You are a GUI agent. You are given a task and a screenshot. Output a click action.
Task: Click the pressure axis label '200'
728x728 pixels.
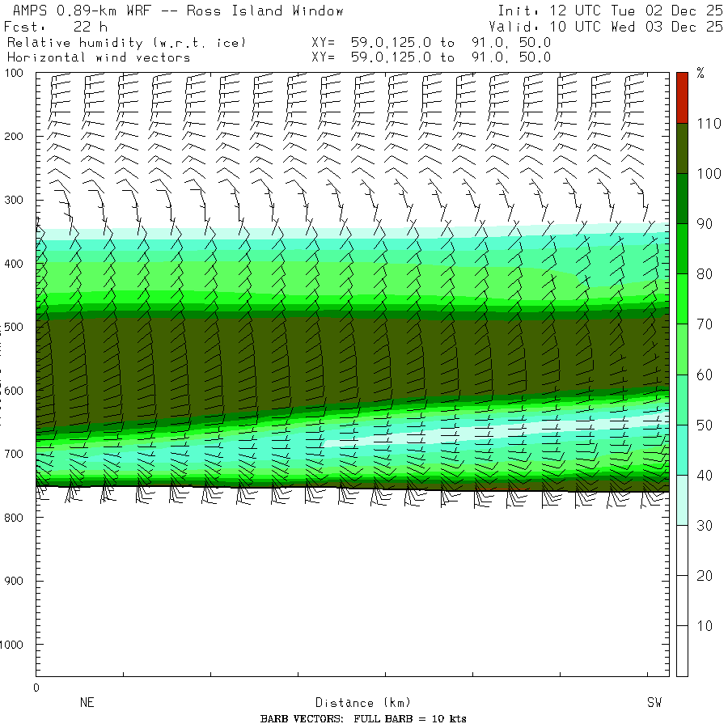coord(14,137)
